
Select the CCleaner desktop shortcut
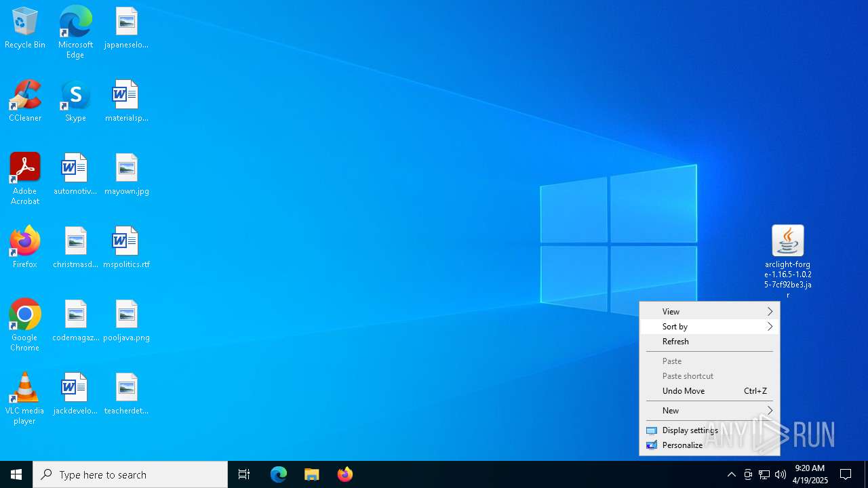25,102
